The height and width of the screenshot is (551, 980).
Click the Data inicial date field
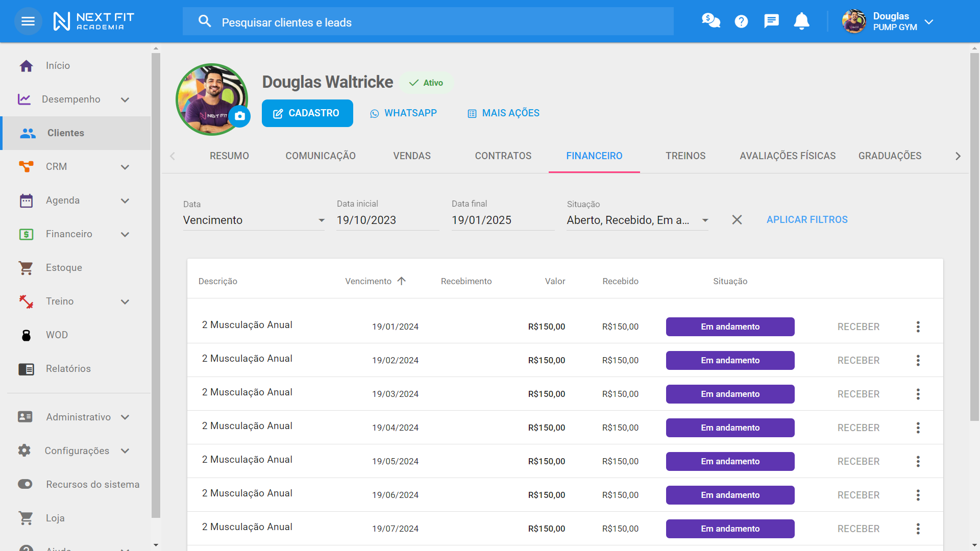tap(387, 220)
